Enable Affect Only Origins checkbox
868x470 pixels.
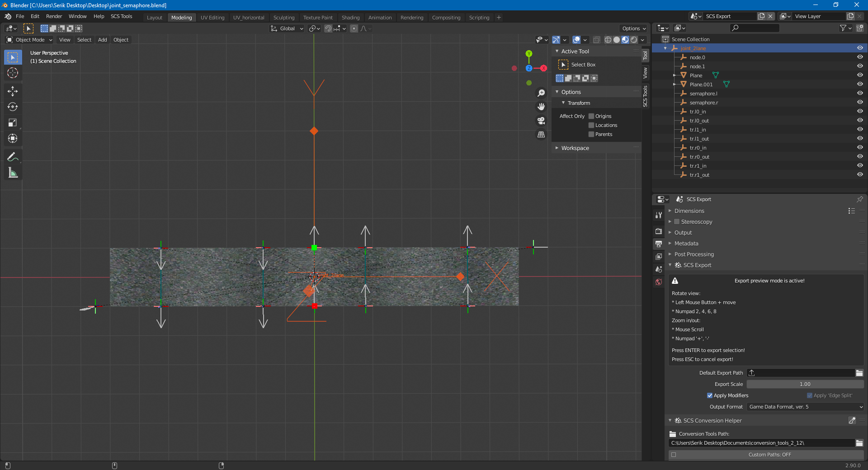click(591, 116)
